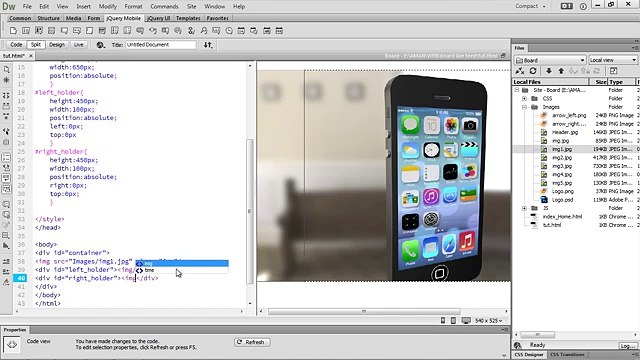The width and height of the screenshot is (640, 360).
Task: Refresh the Files panel list
Action: click(x=533, y=71)
